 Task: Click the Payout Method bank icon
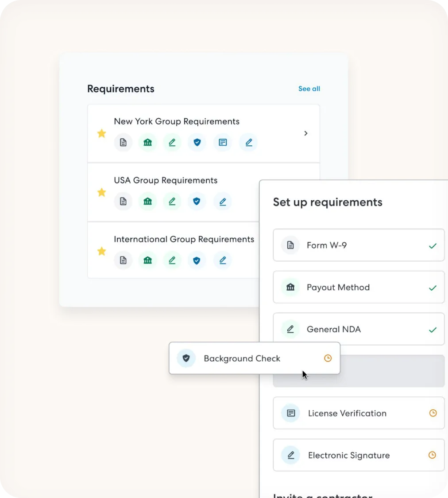click(x=290, y=287)
